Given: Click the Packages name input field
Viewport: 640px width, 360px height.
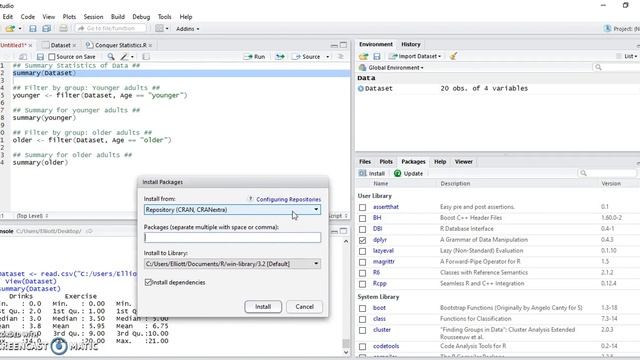Looking at the screenshot, I should tap(232, 237).
